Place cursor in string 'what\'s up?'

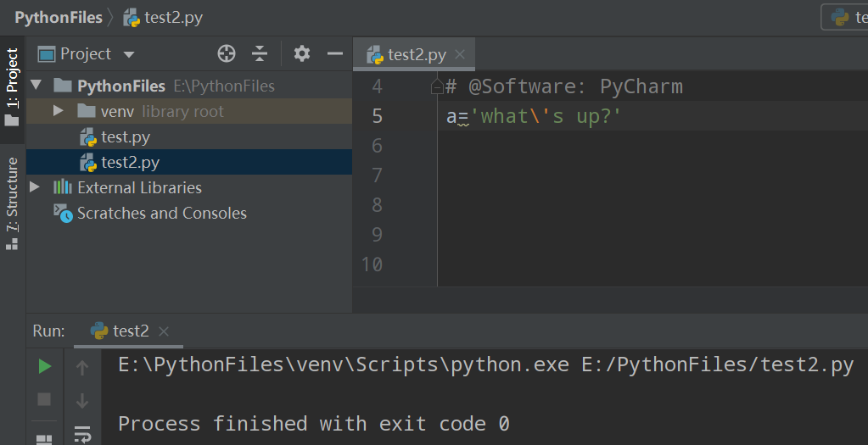tap(546, 116)
